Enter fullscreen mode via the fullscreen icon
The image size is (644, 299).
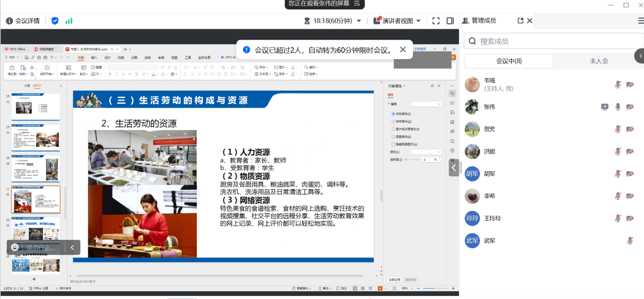tap(436, 21)
